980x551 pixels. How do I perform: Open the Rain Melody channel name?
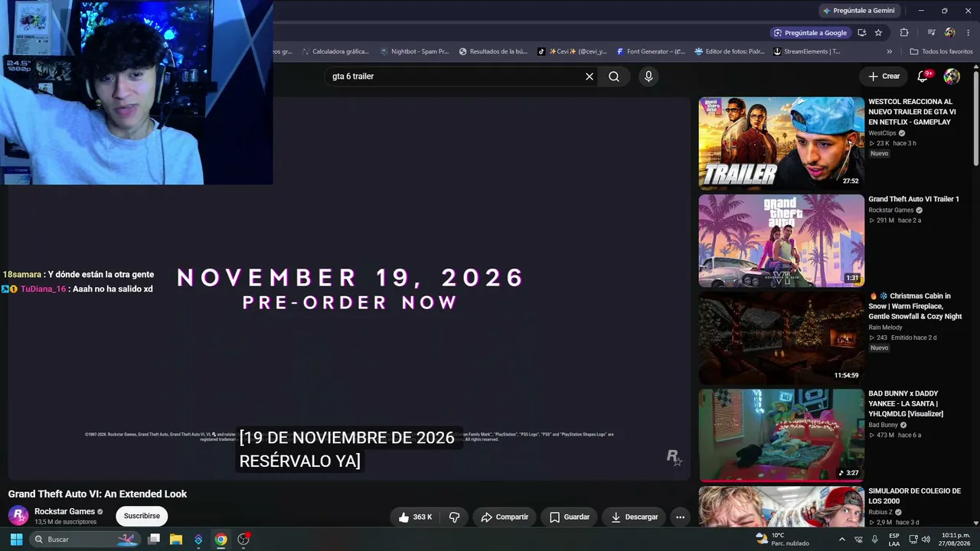(x=885, y=328)
